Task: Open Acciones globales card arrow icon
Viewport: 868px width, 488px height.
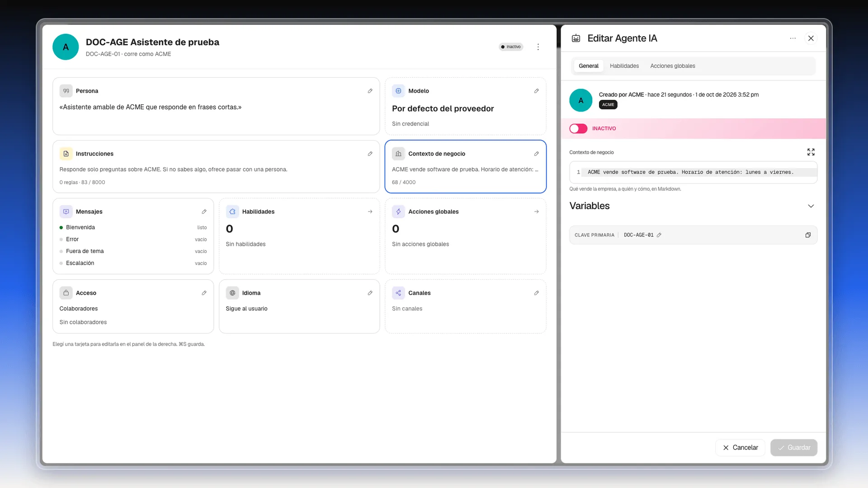Action: [x=536, y=211]
